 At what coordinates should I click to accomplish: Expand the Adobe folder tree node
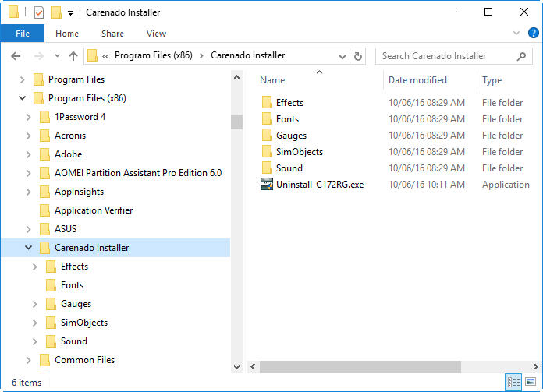[x=29, y=154]
